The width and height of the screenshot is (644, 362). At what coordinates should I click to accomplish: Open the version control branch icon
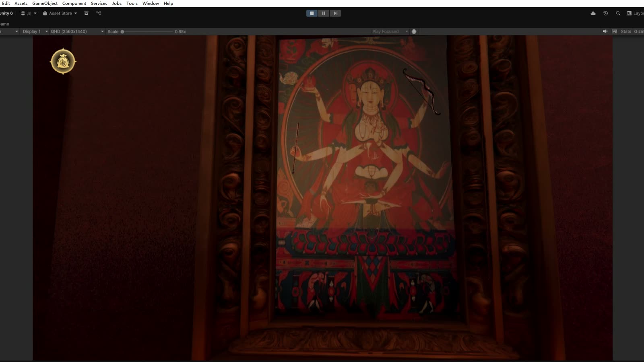pyautogui.click(x=99, y=13)
